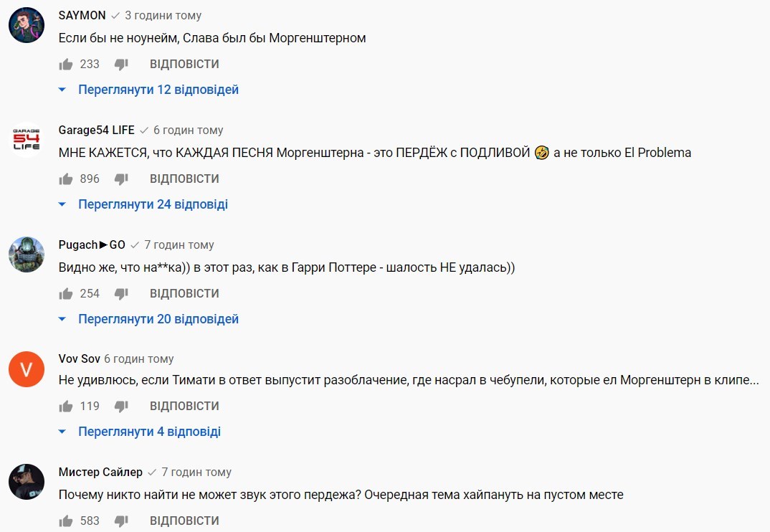This screenshot has width=770, height=532.
Task: Reply to the SAYMON comment
Action: pos(184,65)
